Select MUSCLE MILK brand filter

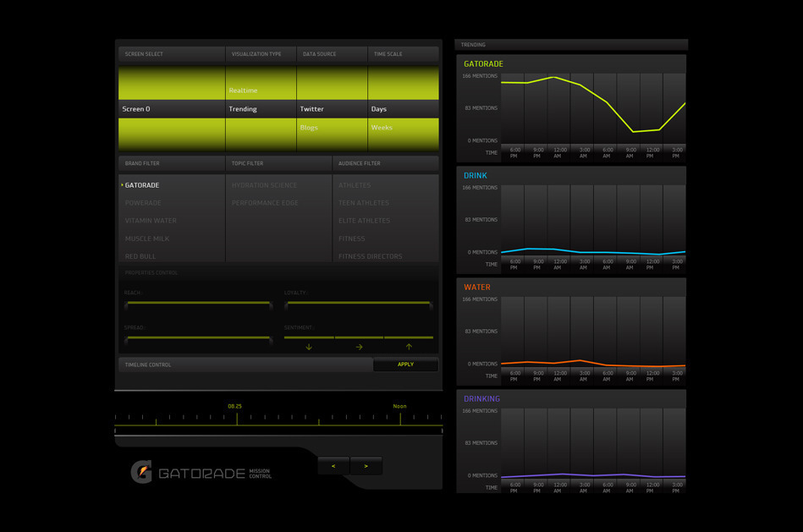pos(147,239)
